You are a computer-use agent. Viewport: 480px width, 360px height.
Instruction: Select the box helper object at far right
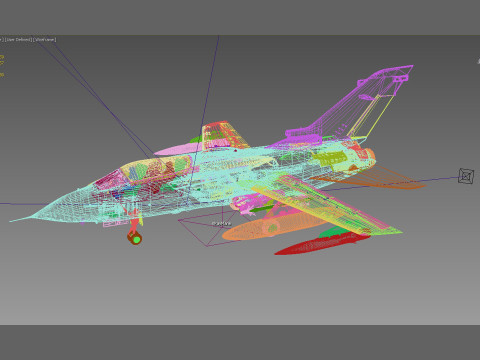[x=466, y=176]
